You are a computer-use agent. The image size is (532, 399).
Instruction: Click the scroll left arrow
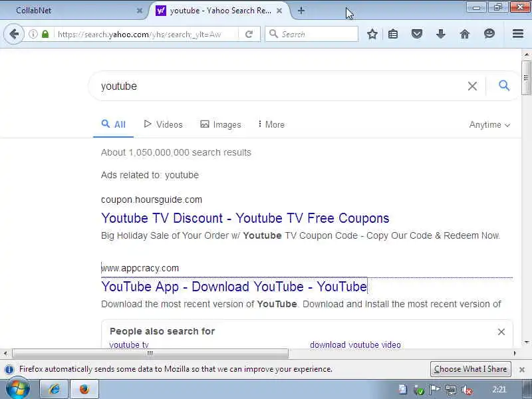[5, 354]
